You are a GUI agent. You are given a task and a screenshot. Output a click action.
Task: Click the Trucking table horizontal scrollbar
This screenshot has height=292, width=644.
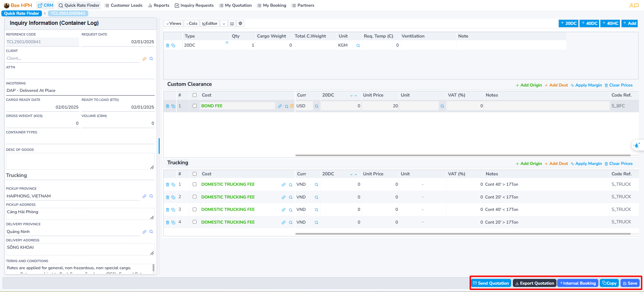point(463,234)
